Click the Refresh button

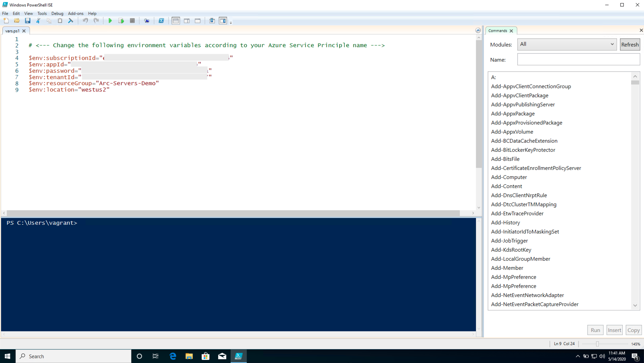(630, 44)
